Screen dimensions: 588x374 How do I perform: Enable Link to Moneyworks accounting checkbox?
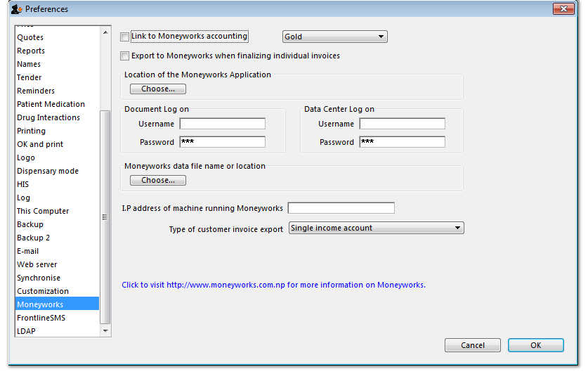pos(125,37)
